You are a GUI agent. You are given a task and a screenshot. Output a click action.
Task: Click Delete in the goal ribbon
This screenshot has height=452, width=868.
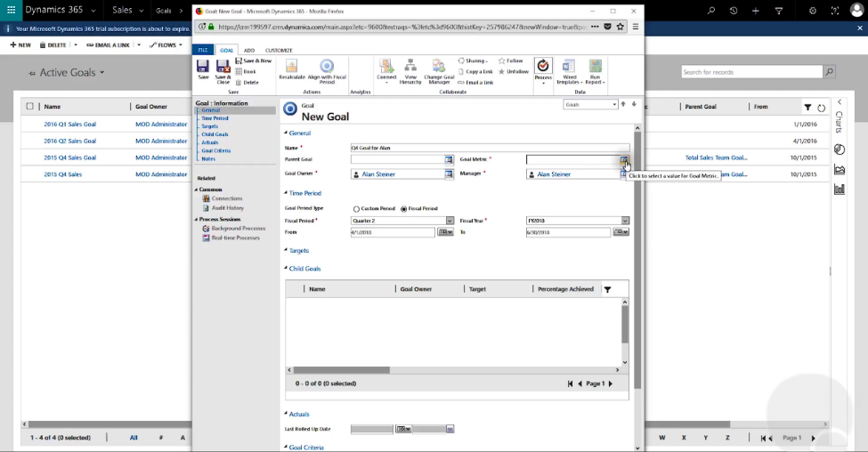coord(247,83)
